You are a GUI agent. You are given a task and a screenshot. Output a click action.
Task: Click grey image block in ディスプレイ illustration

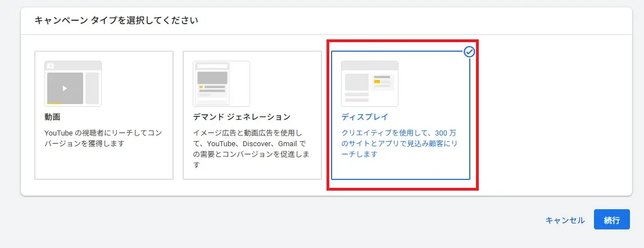pos(356,82)
